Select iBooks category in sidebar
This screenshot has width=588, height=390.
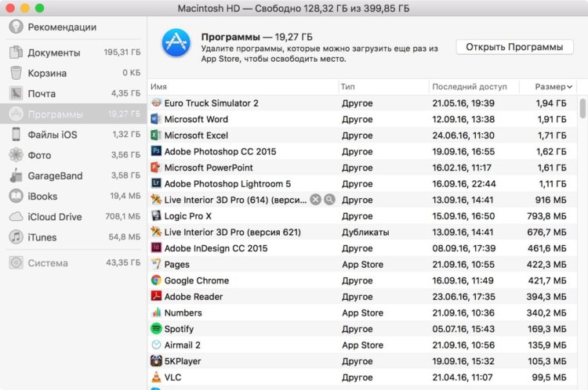click(74, 196)
